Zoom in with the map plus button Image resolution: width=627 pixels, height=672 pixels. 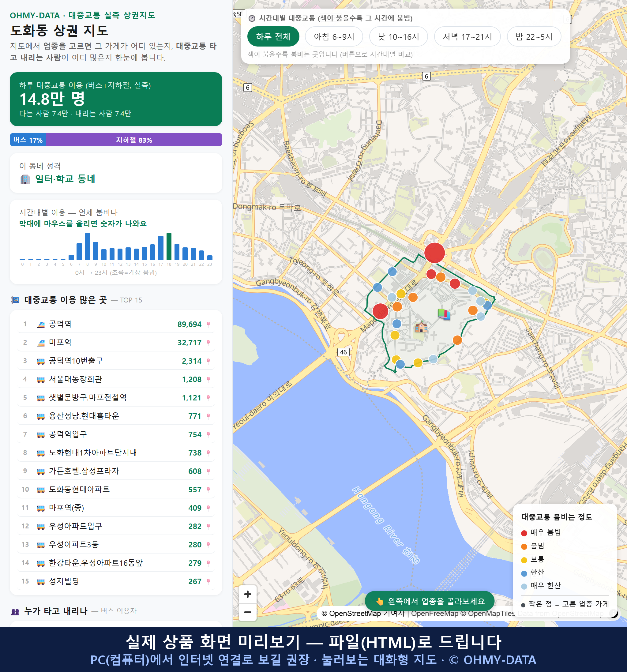click(247, 594)
